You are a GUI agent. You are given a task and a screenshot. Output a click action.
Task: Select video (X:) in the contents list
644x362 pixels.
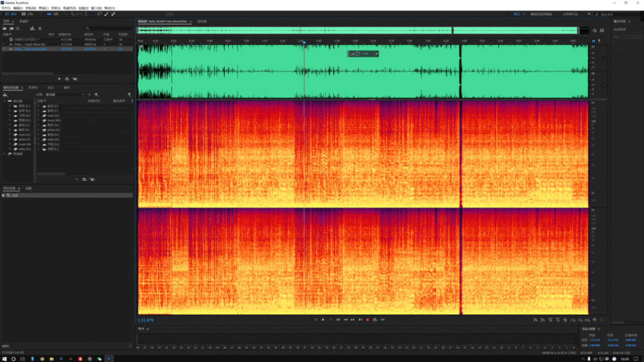click(53, 140)
